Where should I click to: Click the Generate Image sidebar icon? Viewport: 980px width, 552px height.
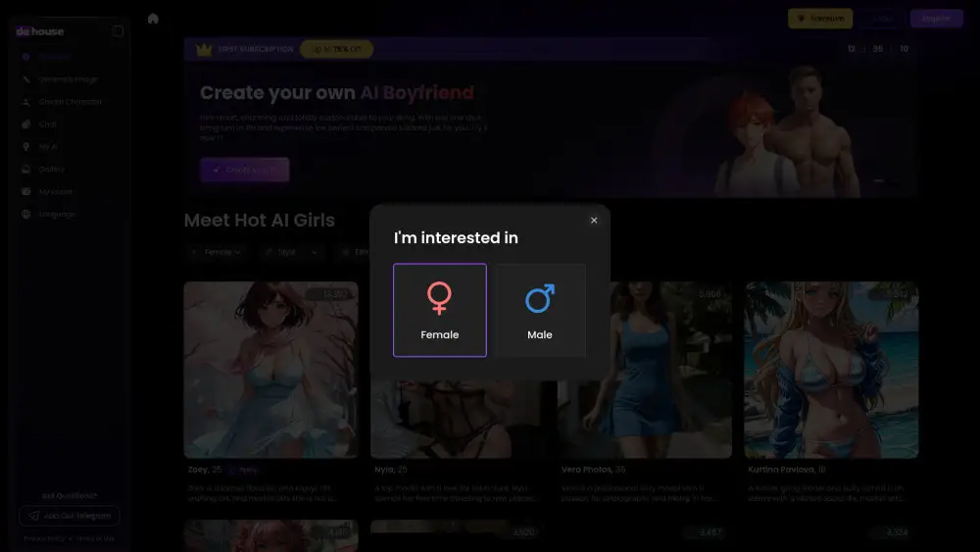point(26,79)
